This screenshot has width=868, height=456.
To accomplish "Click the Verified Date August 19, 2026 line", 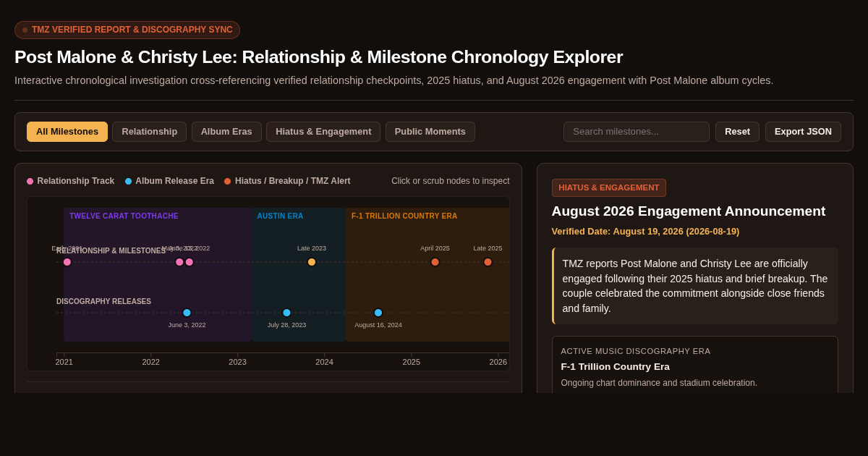I will (645, 232).
